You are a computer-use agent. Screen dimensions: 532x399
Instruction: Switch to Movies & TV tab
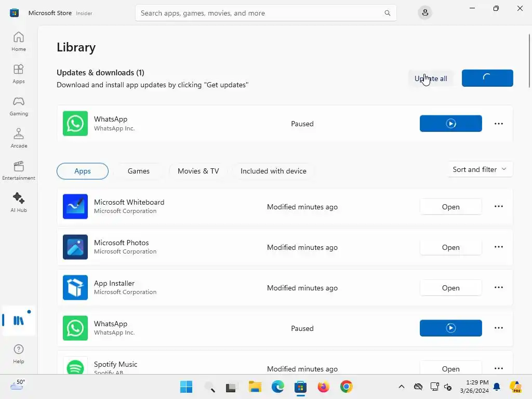(198, 171)
